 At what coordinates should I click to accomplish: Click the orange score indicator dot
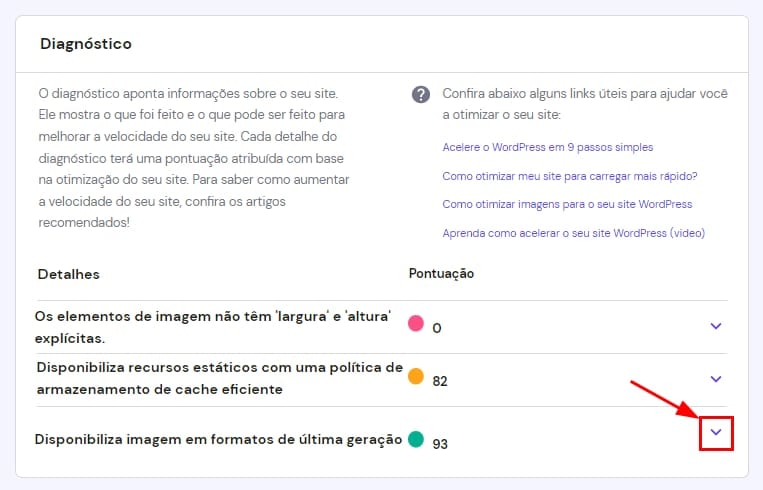click(416, 377)
